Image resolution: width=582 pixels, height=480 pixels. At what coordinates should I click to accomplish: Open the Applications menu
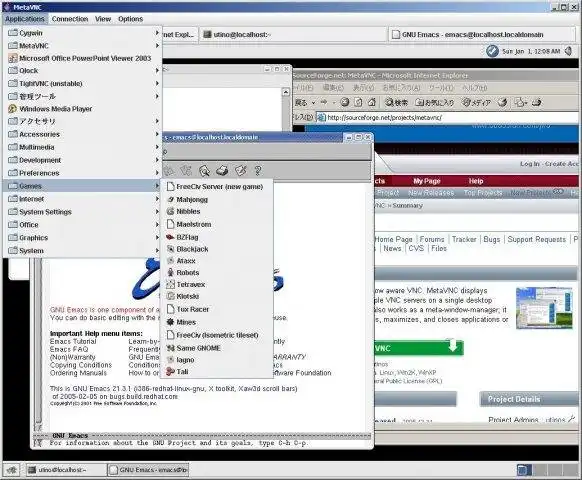tap(25, 19)
